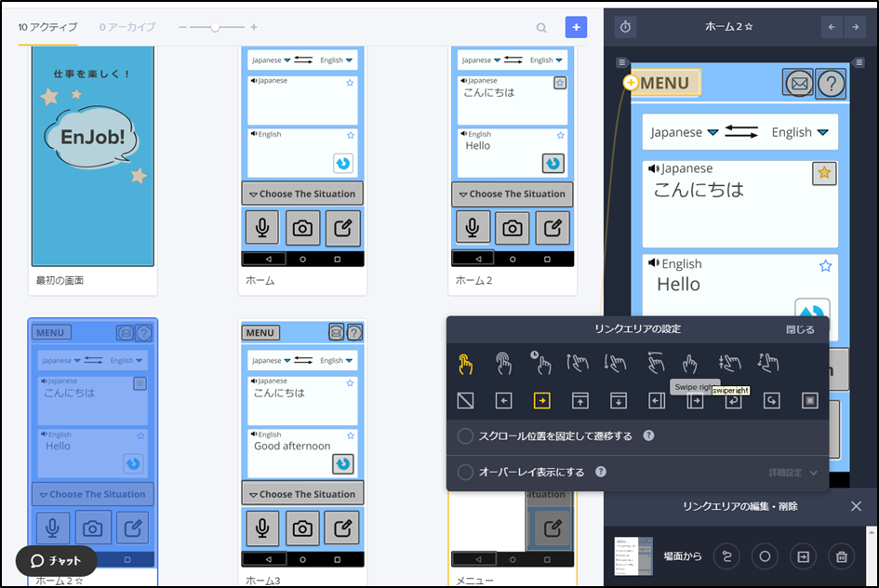The width and height of the screenshot is (879, 588).
Task: Open the Japanese dropdown in preview screen
Action: click(684, 132)
